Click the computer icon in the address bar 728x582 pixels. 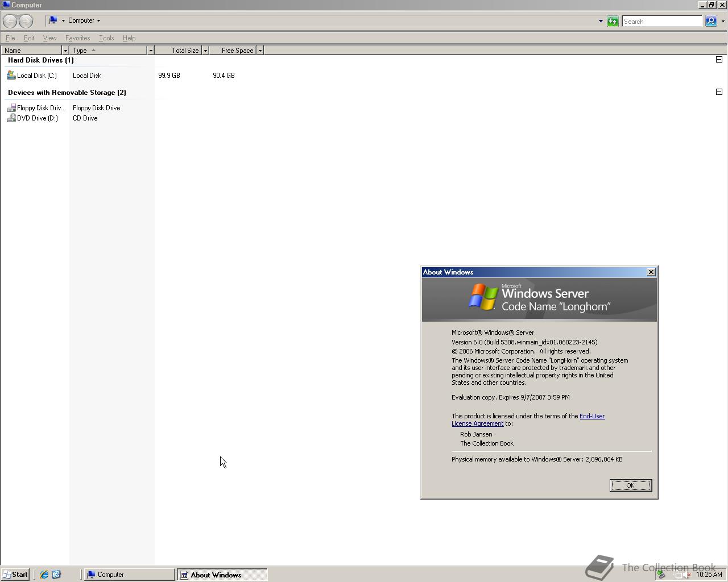[x=53, y=20]
